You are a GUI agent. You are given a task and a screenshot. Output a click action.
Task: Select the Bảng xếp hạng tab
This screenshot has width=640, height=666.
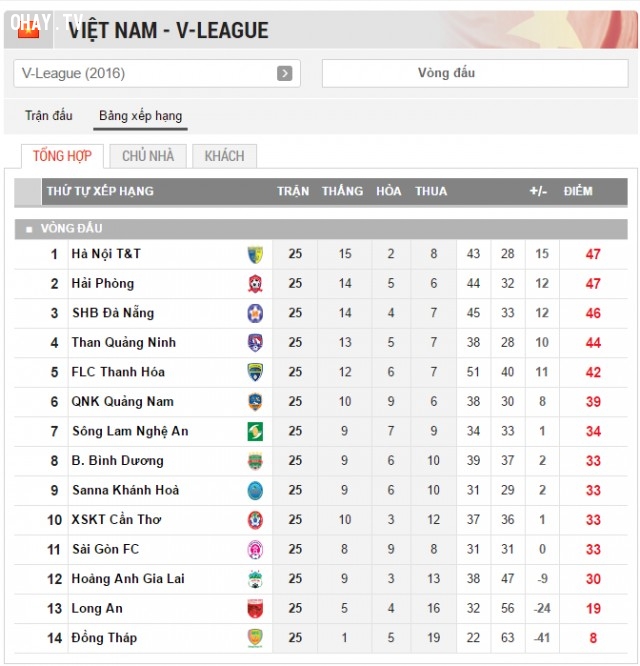pyautogui.click(x=141, y=116)
